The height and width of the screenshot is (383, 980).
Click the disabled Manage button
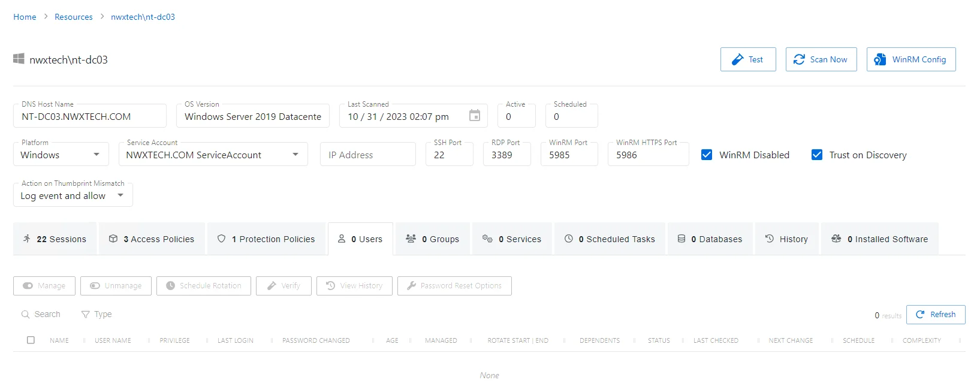pos(44,286)
